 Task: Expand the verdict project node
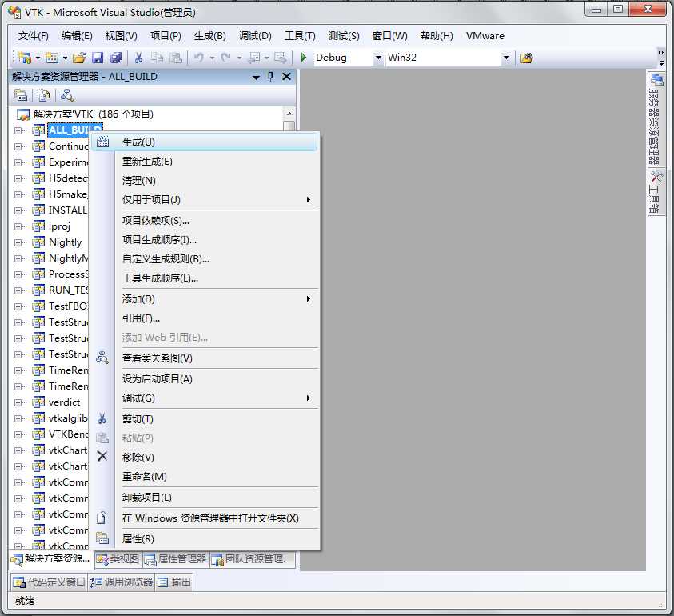[x=18, y=402]
